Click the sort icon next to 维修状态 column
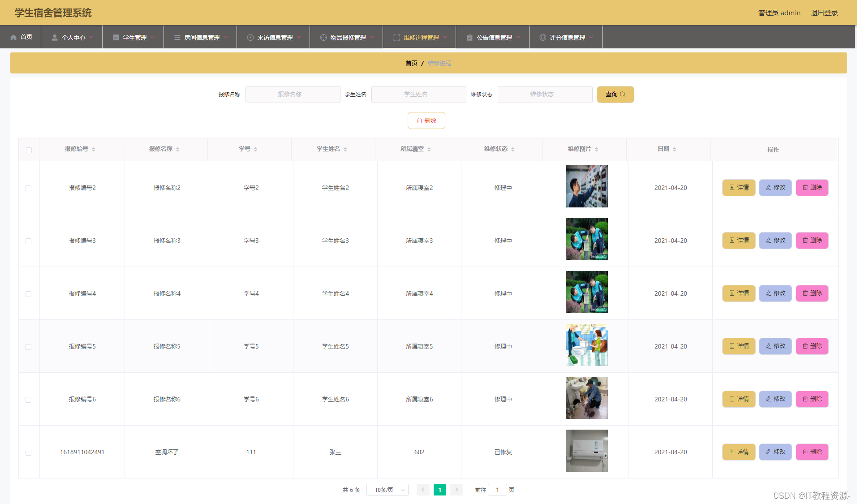Image resolution: width=857 pixels, height=504 pixels. click(x=512, y=149)
